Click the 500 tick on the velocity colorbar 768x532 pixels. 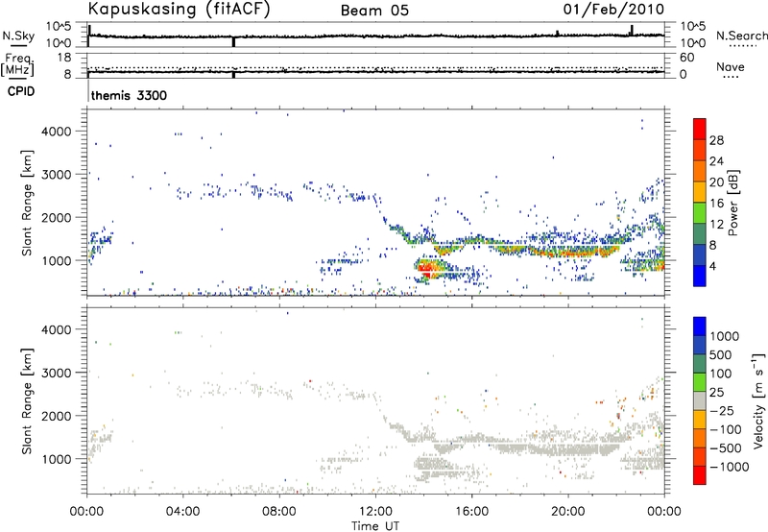[721, 355]
